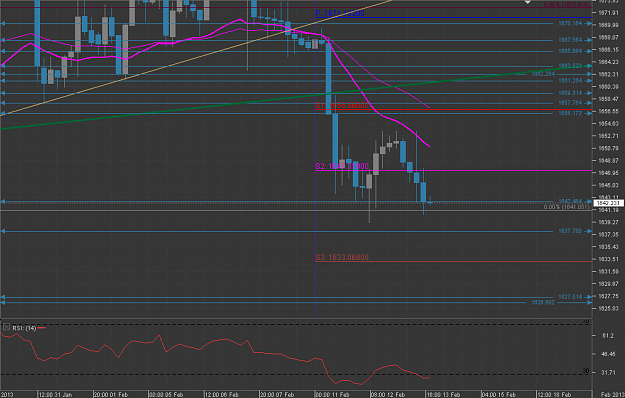The width and height of the screenshot is (625, 398).
Task: Click the 12:00 31 Jan time axis label
Action: [x=55, y=394]
